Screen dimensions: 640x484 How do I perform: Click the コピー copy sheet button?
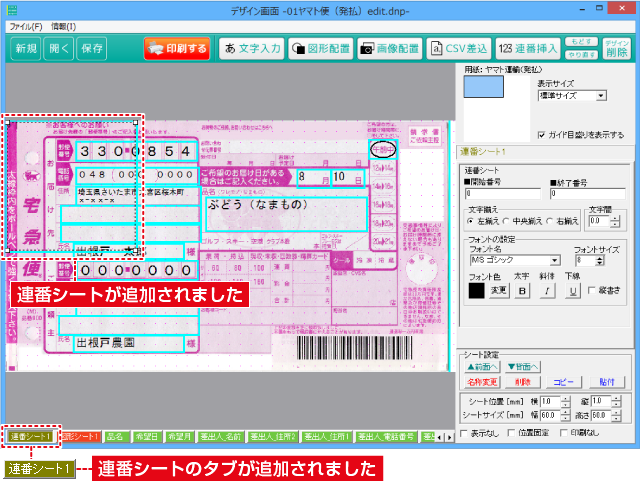pyautogui.click(x=563, y=382)
